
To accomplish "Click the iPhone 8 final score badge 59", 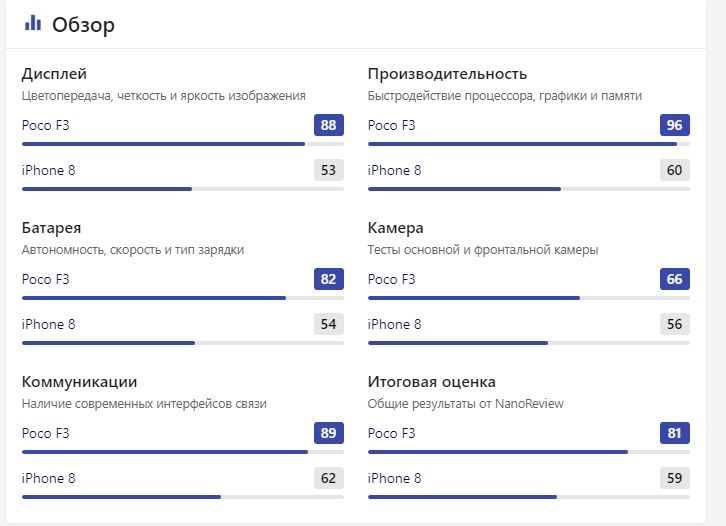I will click(675, 478).
